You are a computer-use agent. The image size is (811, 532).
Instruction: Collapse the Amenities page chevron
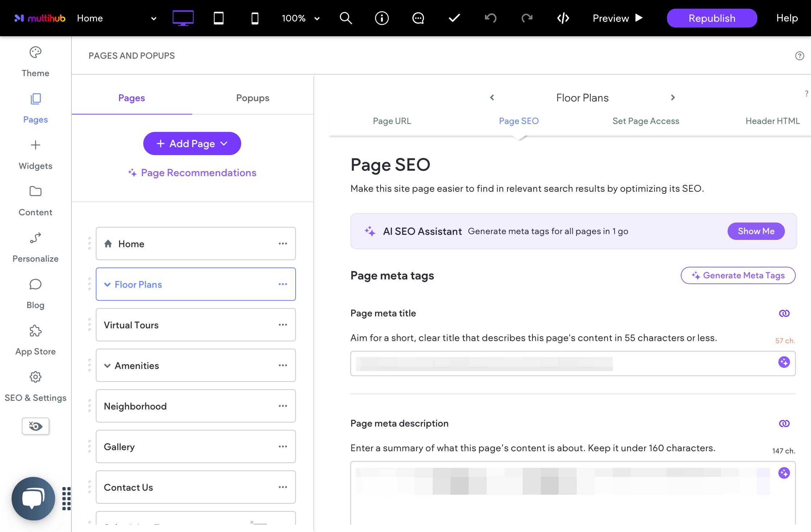(107, 366)
